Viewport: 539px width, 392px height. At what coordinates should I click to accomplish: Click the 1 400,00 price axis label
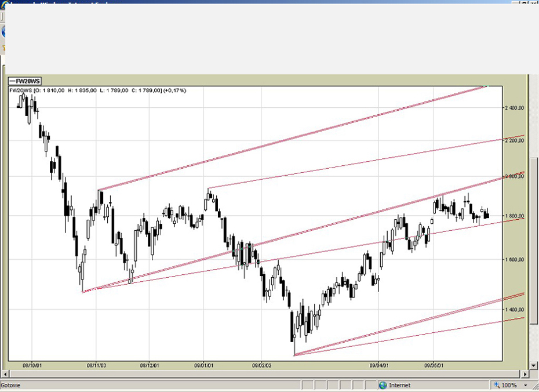click(x=514, y=310)
